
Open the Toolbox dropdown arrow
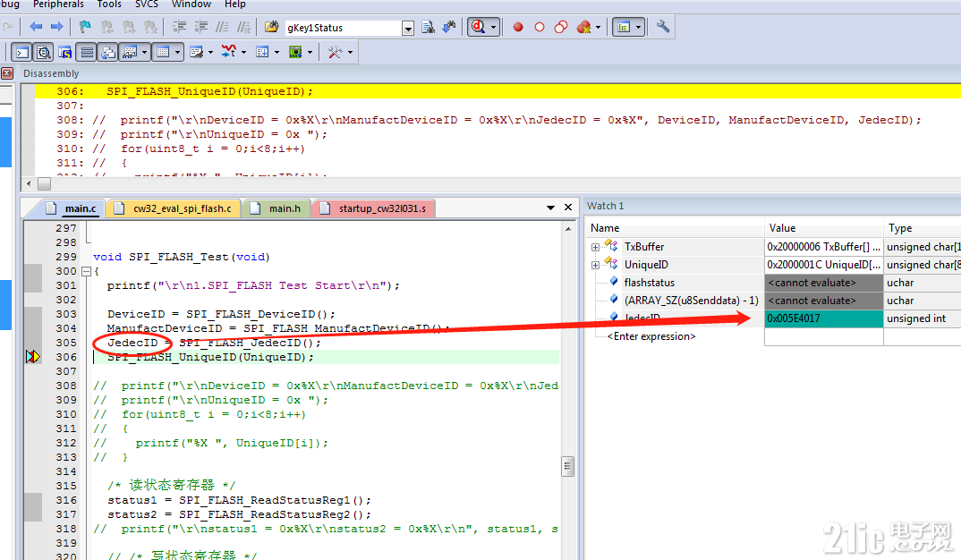point(350,52)
